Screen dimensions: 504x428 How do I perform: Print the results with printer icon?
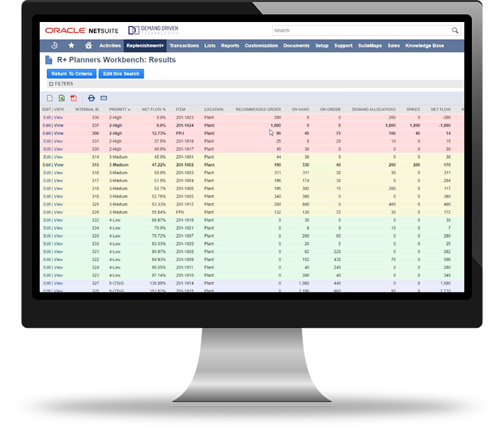coord(91,98)
